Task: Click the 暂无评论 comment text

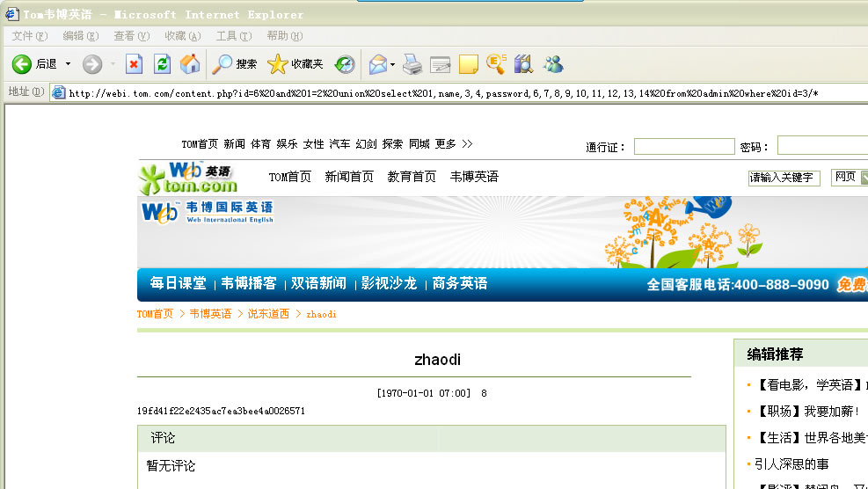Action: tap(171, 466)
